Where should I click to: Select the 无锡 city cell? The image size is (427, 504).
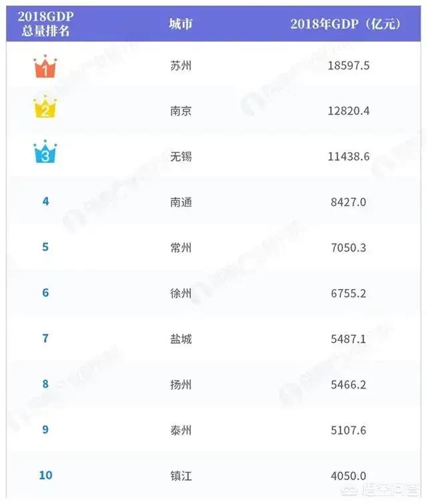pyautogui.click(x=181, y=156)
